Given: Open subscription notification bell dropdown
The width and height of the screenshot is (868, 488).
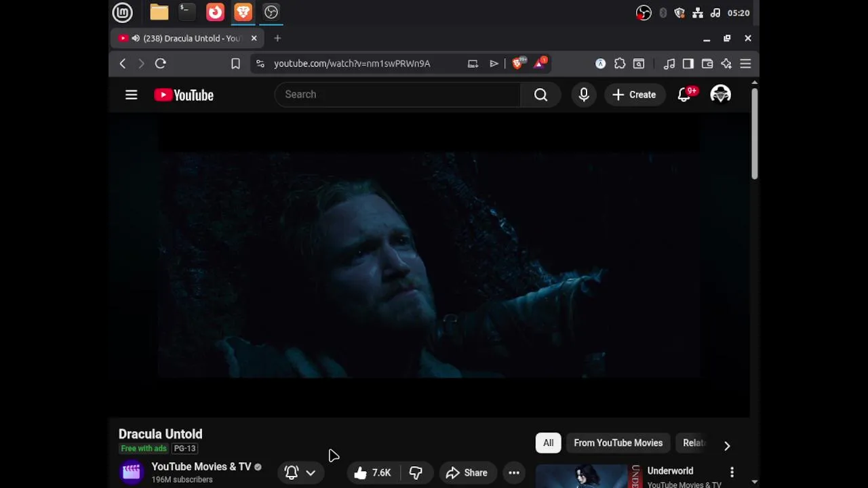Looking at the screenshot, I should point(300,472).
